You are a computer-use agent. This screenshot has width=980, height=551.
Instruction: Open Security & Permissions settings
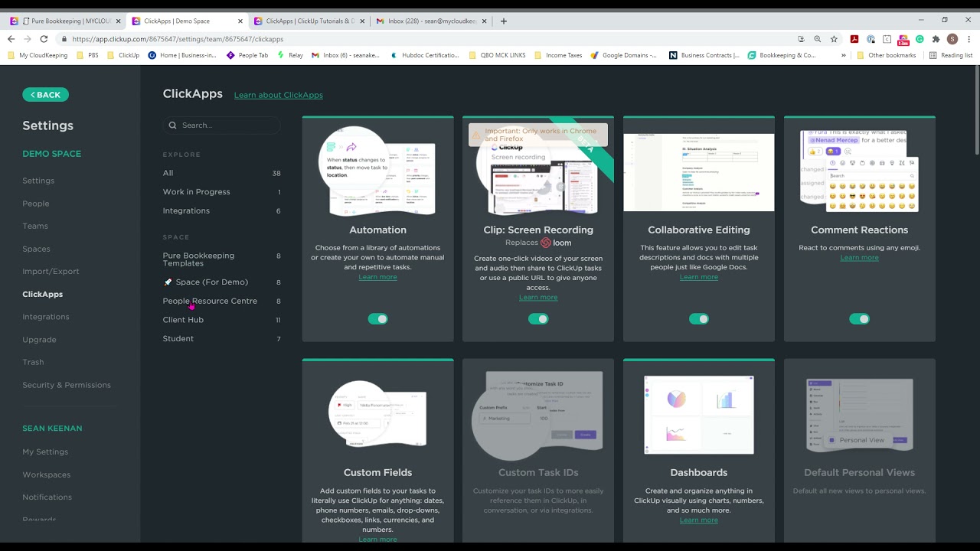[x=67, y=385]
